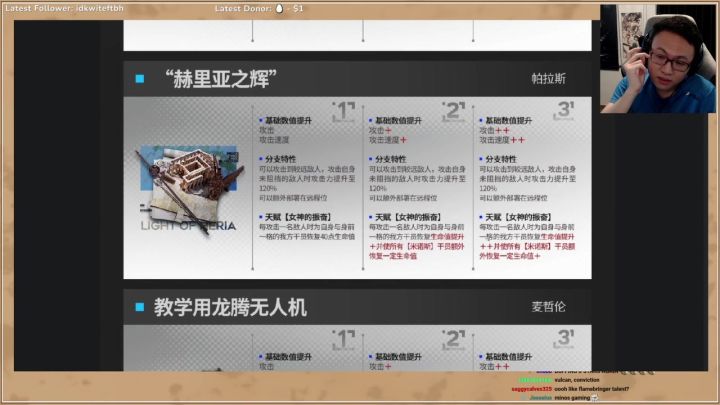Click the "教学用龙腾无人机" module title
The height and width of the screenshot is (405, 720).
[230, 307]
